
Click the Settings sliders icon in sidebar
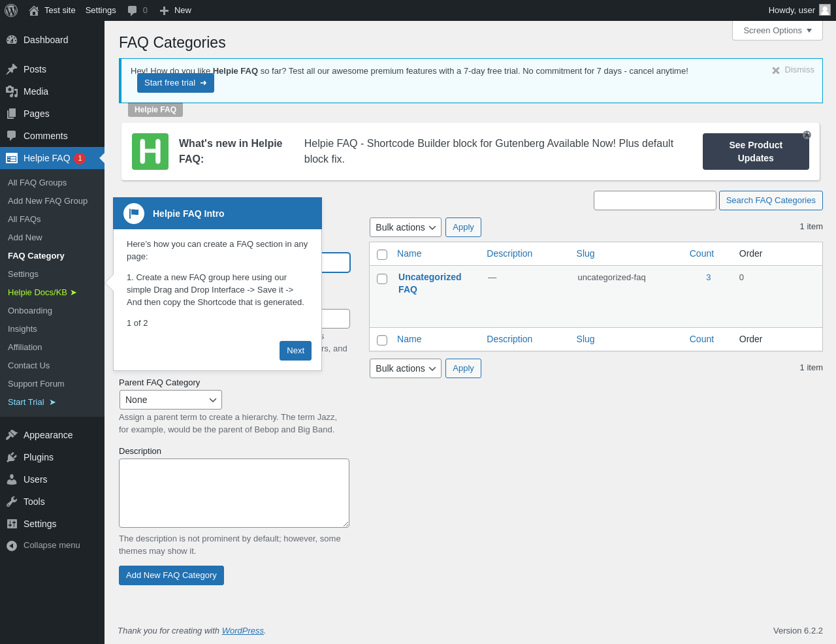[12, 524]
